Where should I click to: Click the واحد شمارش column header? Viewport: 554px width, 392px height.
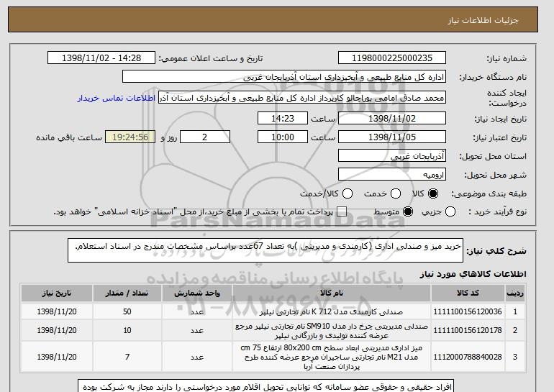[x=197, y=293]
